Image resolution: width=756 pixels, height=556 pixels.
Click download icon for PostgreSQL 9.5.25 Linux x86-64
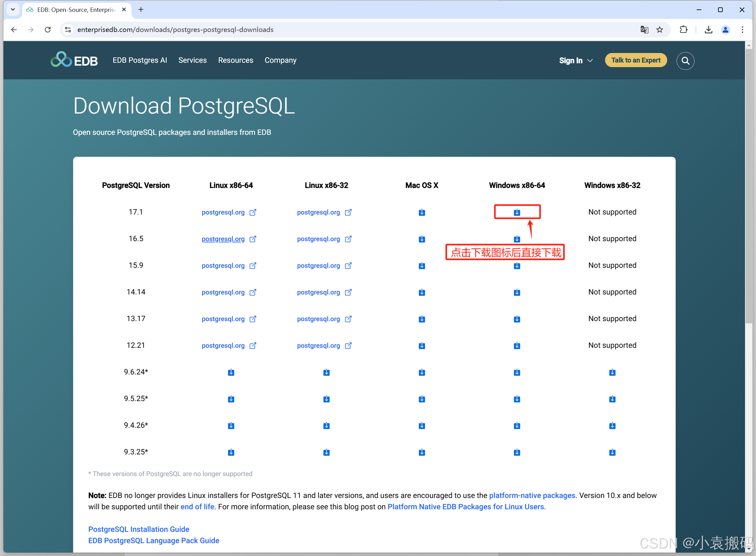tap(231, 399)
